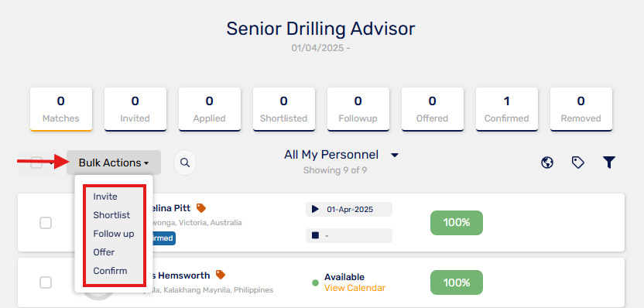Open the Shortlisted tab
The width and height of the screenshot is (644, 308).
(284, 109)
